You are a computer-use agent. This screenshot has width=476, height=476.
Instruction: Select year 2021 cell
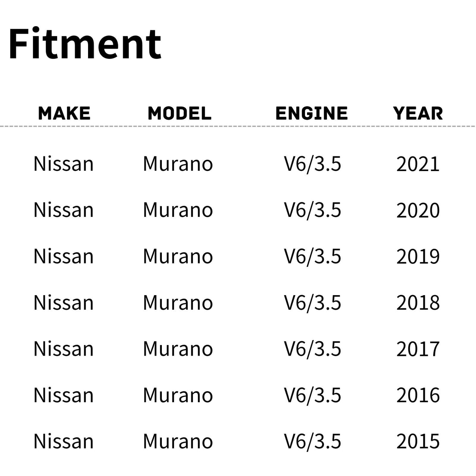[418, 164]
